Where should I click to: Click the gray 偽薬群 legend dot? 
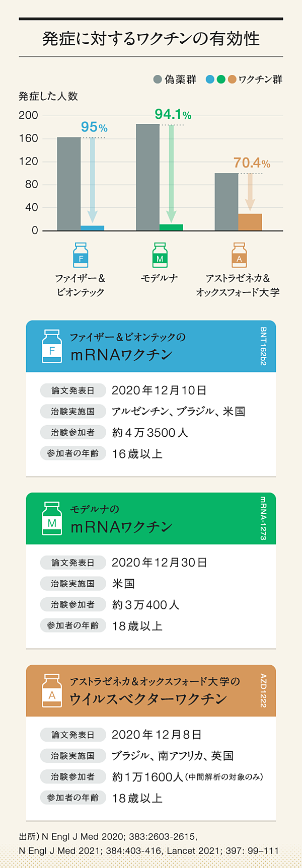click(158, 80)
